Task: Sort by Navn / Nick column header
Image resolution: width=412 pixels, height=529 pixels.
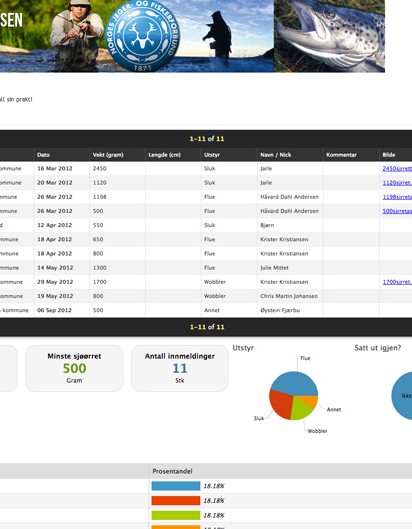Action: click(276, 155)
